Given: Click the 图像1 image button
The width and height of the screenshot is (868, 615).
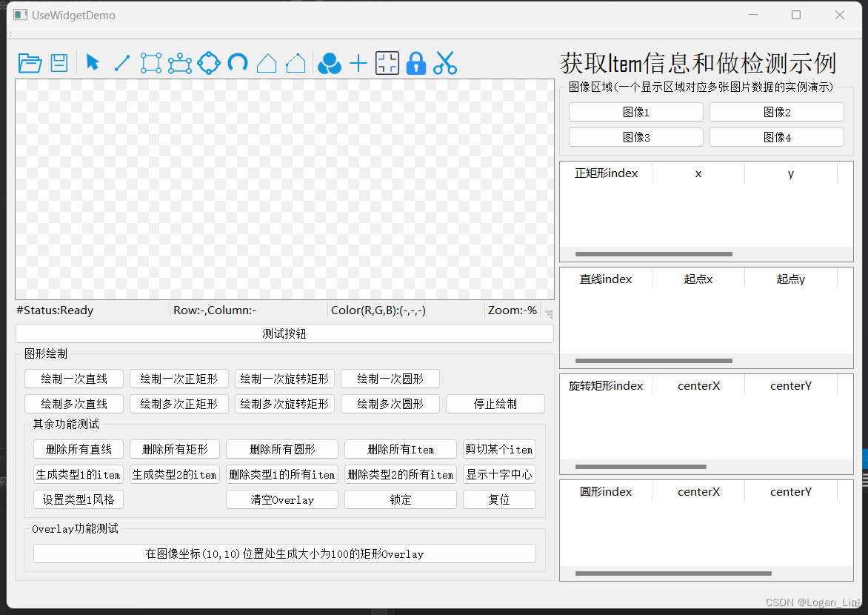Looking at the screenshot, I should [x=635, y=111].
